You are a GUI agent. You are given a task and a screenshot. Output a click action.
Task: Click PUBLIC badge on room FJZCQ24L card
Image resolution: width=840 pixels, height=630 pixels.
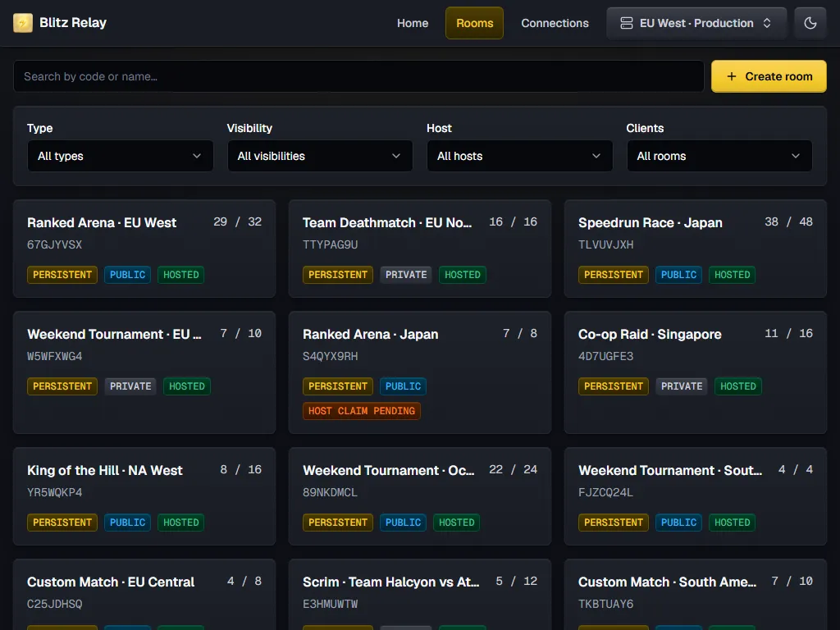678,523
